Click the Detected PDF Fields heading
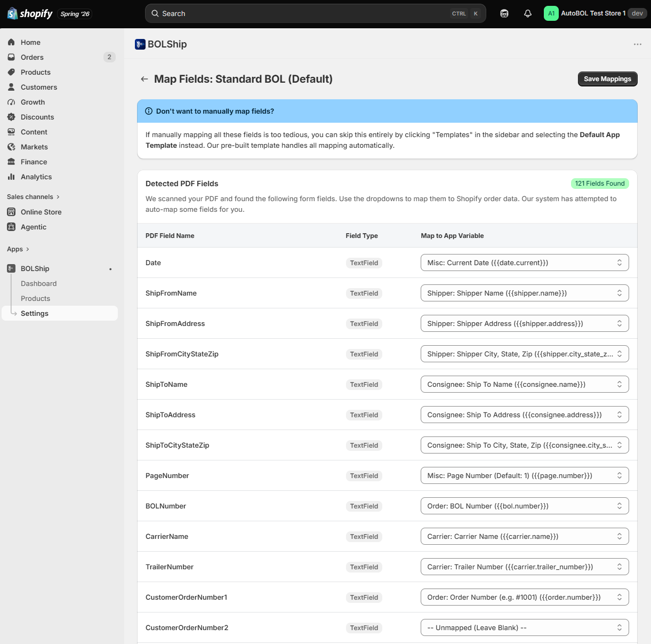The image size is (651, 644). point(182,184)
